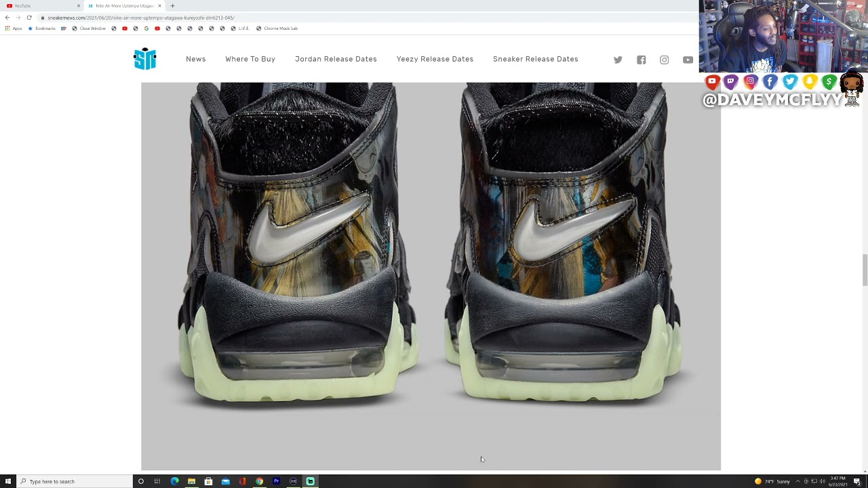Click the address bar URL

[141, 18]
